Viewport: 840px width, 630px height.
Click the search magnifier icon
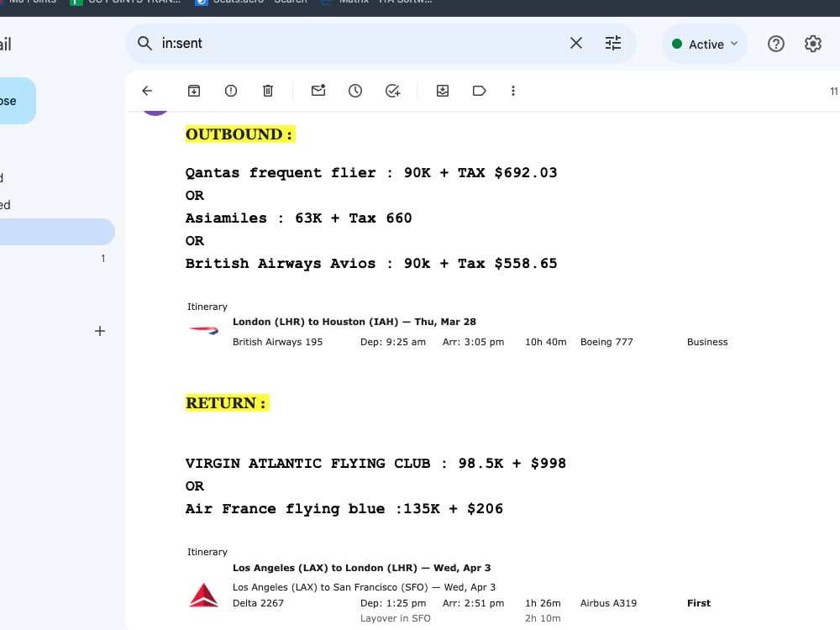point(144,44)
